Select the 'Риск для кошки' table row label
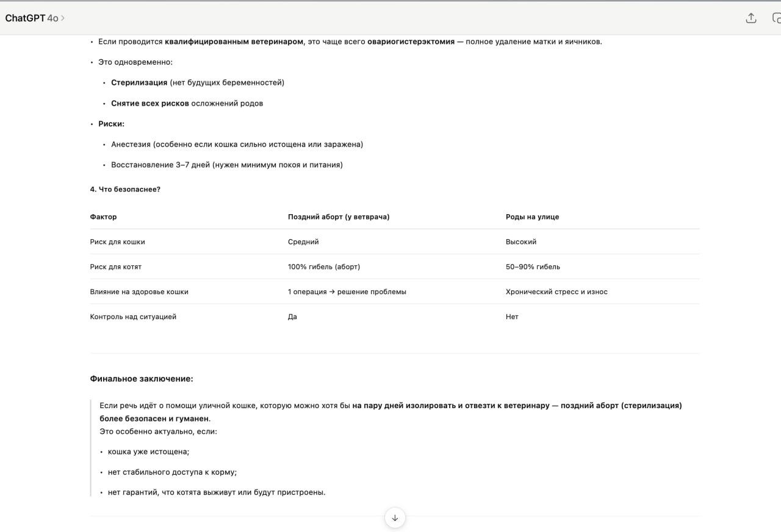The height and width of the screenshot is (532, 781). (x=118, y=242)
